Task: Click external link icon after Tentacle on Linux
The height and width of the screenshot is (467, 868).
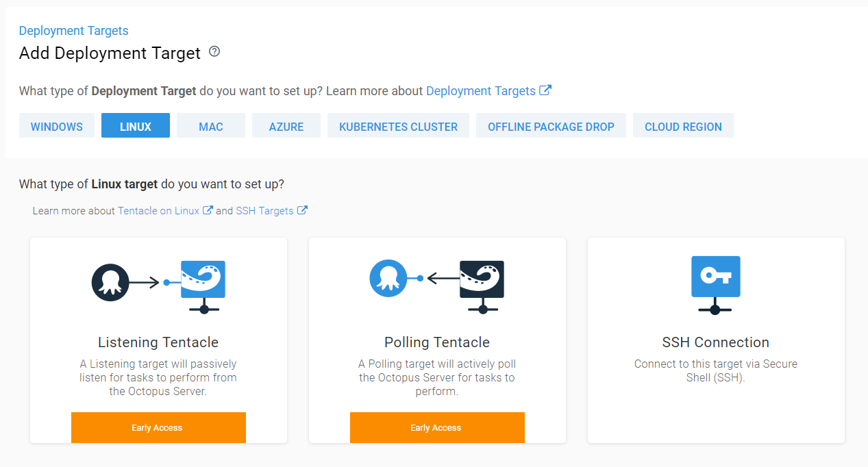Action: click(x=208, y=210)
